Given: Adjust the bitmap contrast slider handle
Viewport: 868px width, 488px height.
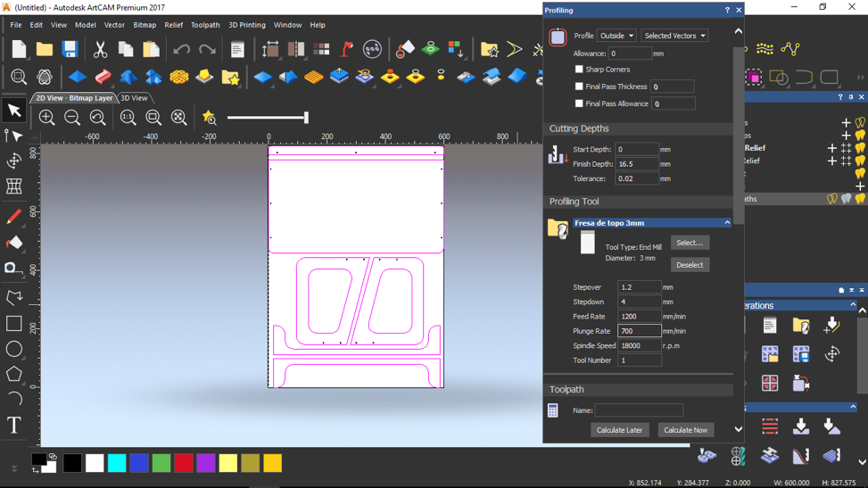Looking at the screenshot, I should (306, 118).
